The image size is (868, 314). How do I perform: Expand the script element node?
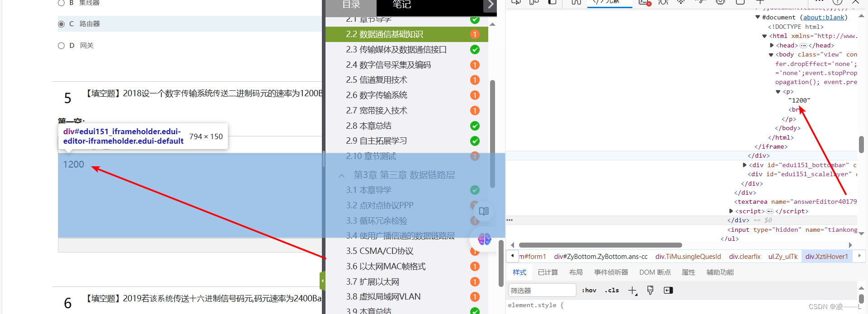pos(731,211)
